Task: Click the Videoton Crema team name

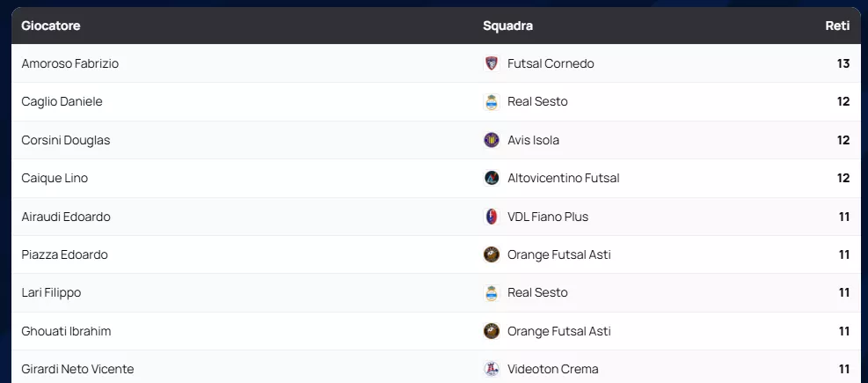Action: [x=552, y=369]
